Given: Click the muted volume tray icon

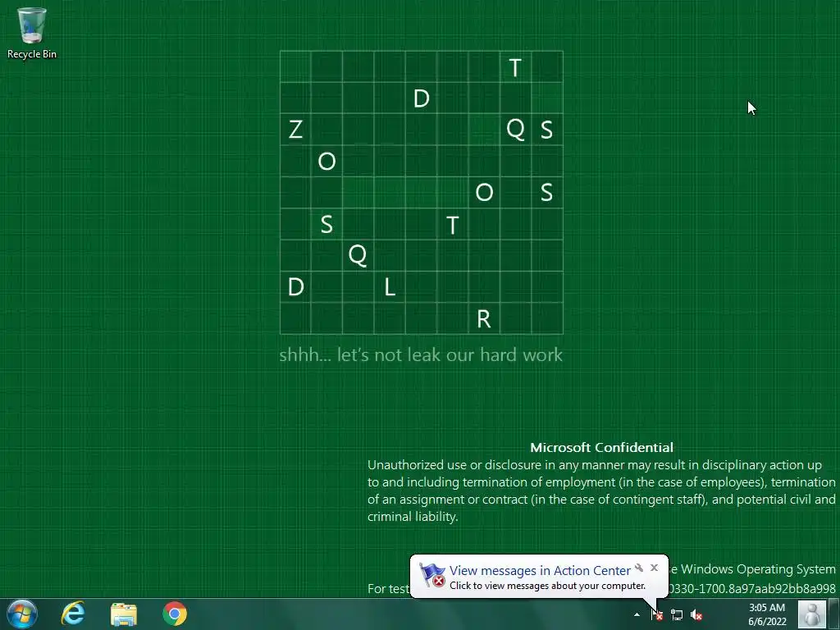Looking at the screenshot, I should [x=696, y=615].
